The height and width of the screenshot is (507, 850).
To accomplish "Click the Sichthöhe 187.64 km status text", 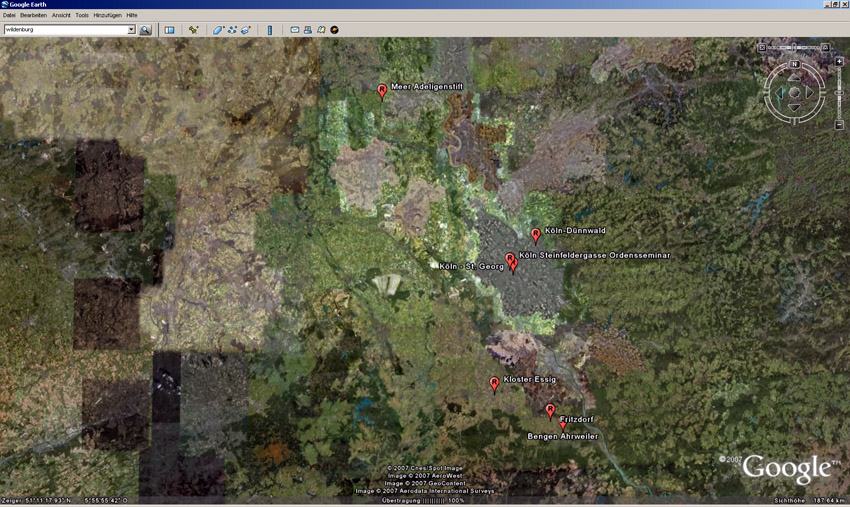I will 810,500.
